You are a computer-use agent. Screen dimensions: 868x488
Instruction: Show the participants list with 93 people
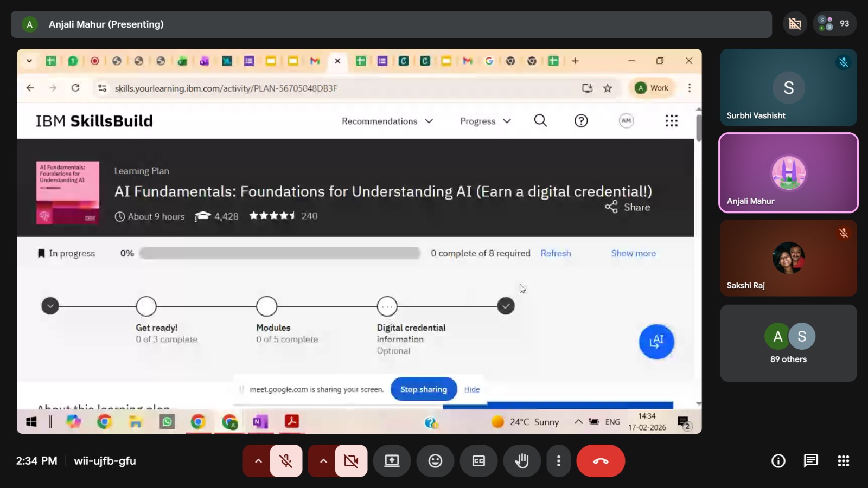[x=834, y=24]
